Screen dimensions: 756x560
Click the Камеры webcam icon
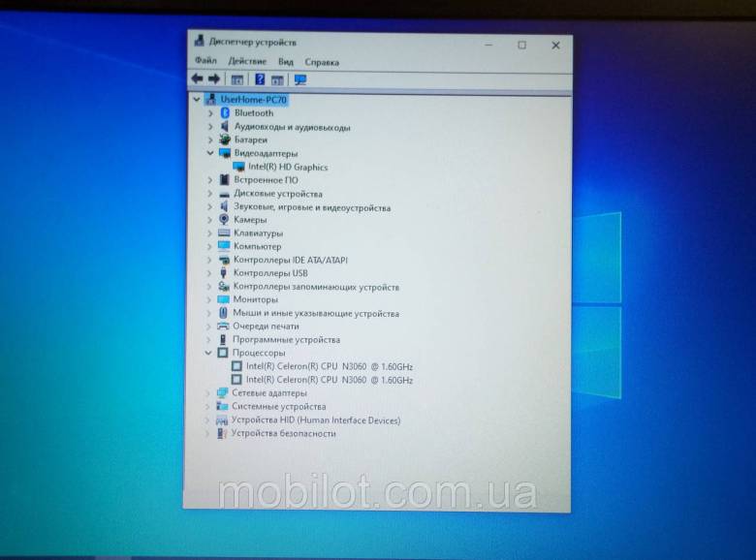(x=224, y=219)
